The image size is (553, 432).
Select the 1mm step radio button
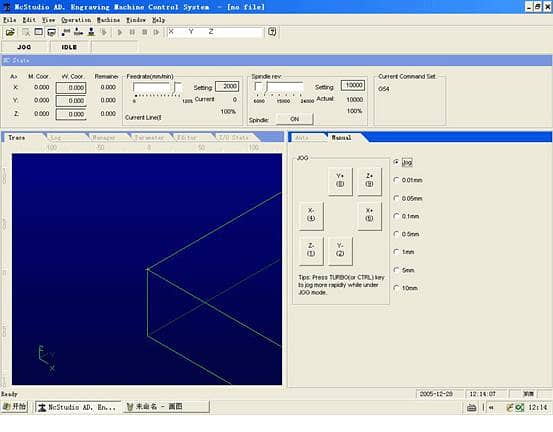tap(396, 252)
